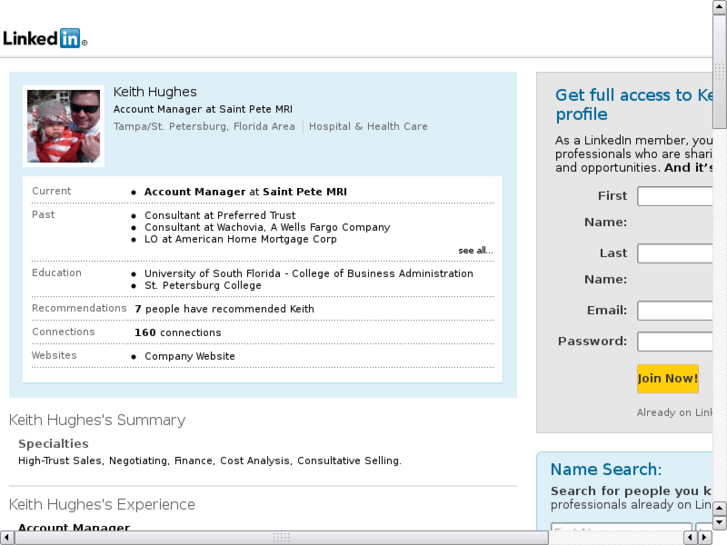Click 'Keith Hughes's Summary' heading
This screenshot has width=727, height=545.
97,420
